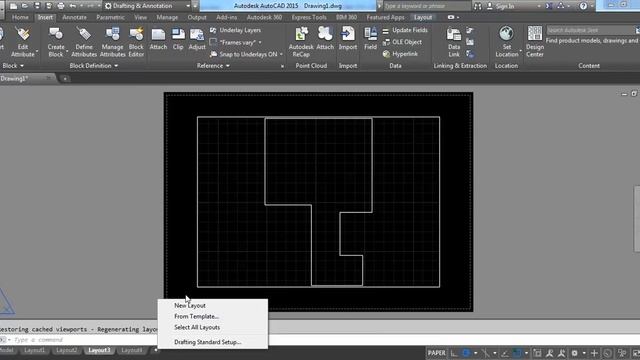Click the keyword search box in title bar
640x360 pixels.
(427, 6)
